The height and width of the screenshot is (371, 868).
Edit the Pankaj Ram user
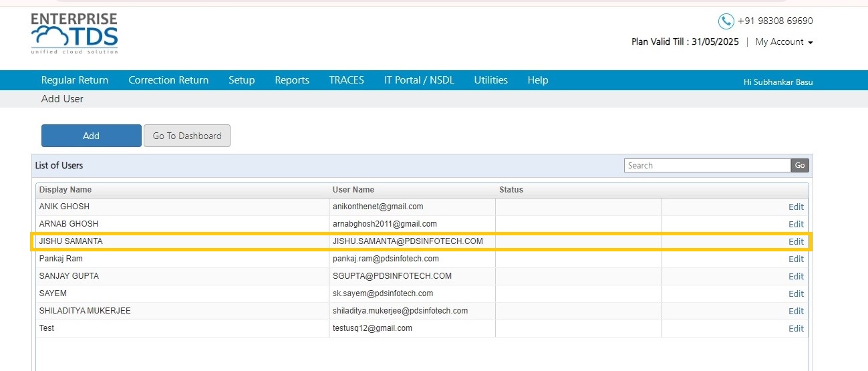[796, 259]
